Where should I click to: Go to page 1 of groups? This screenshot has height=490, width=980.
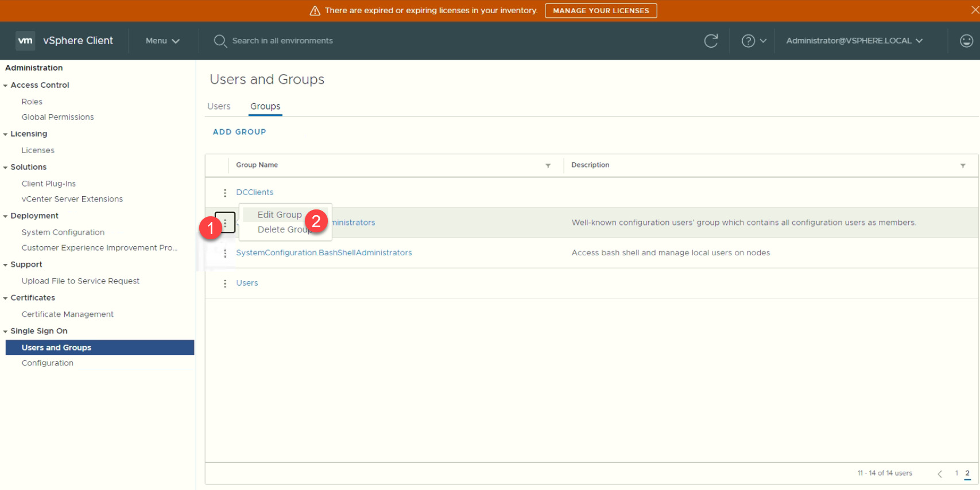tap(956, 473)
